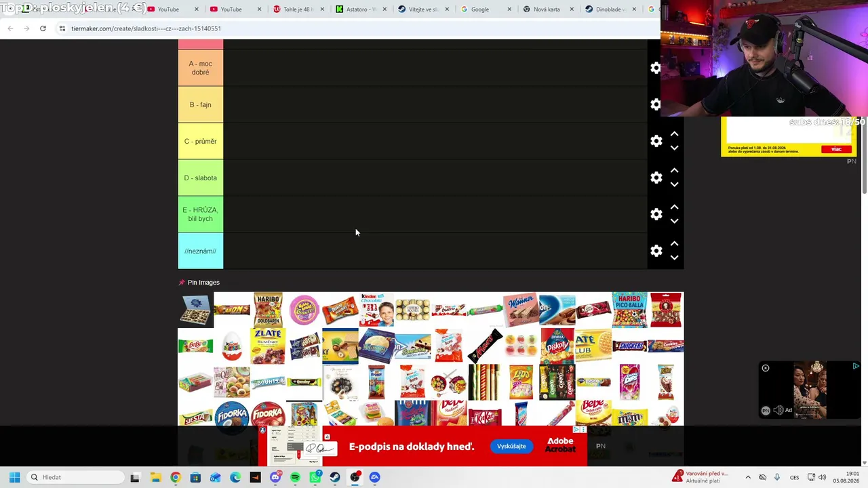Move E - HRŮZA tier up
Screen dimensions: 868x488
coord(674,207)
